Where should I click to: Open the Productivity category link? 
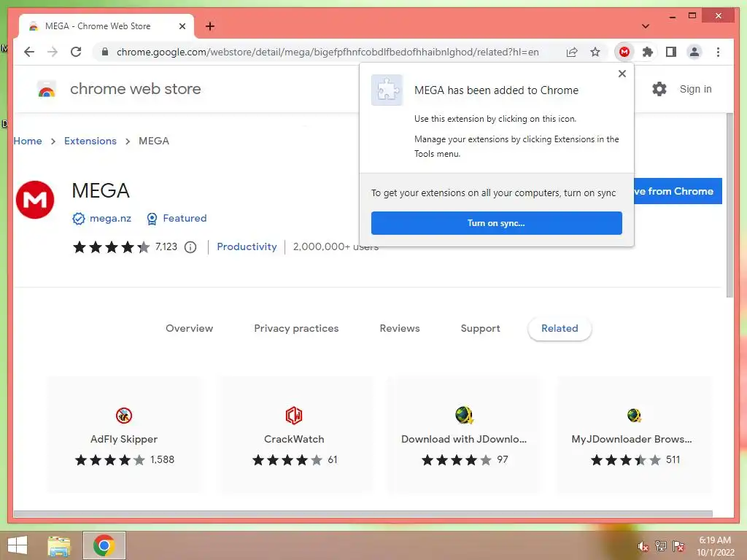(247, 246)
